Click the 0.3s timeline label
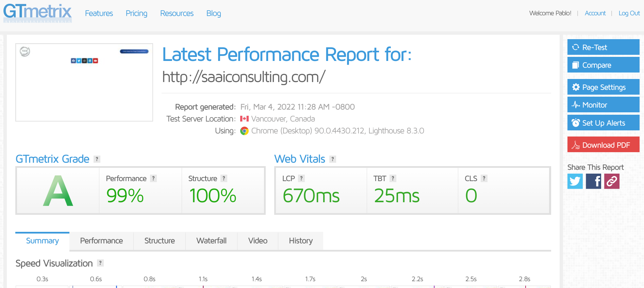Viewport: 644px width, 288px height. tap(42, 279)
